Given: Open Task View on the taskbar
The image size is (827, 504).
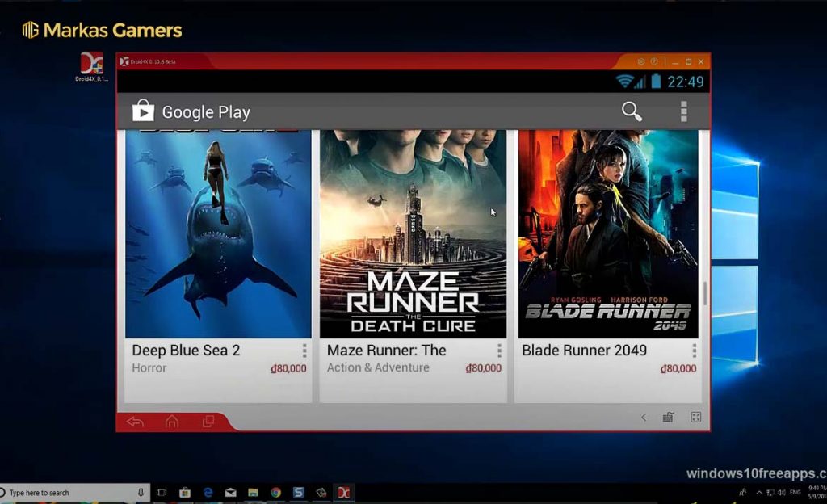Looking at the screenshot, I should pos(162,493).
